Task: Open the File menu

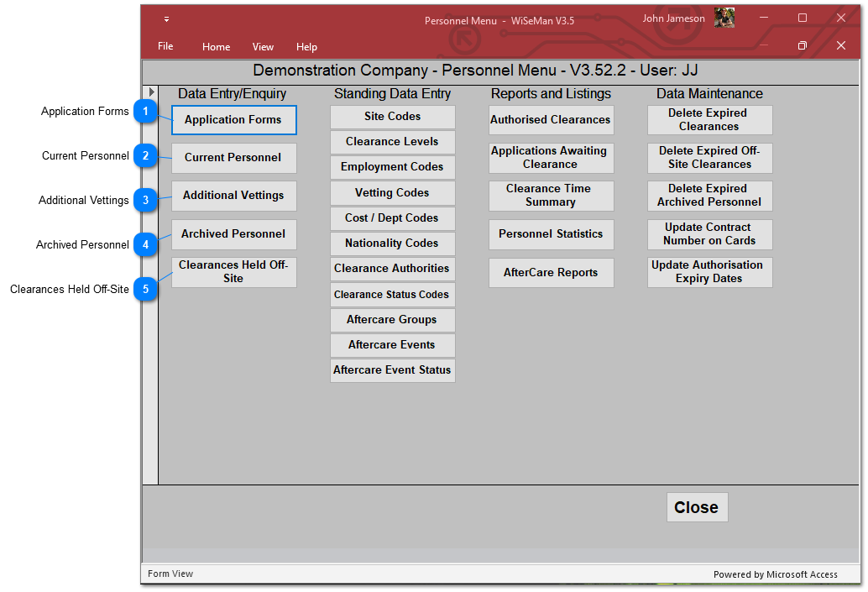Action: click(x=165, y=46)
